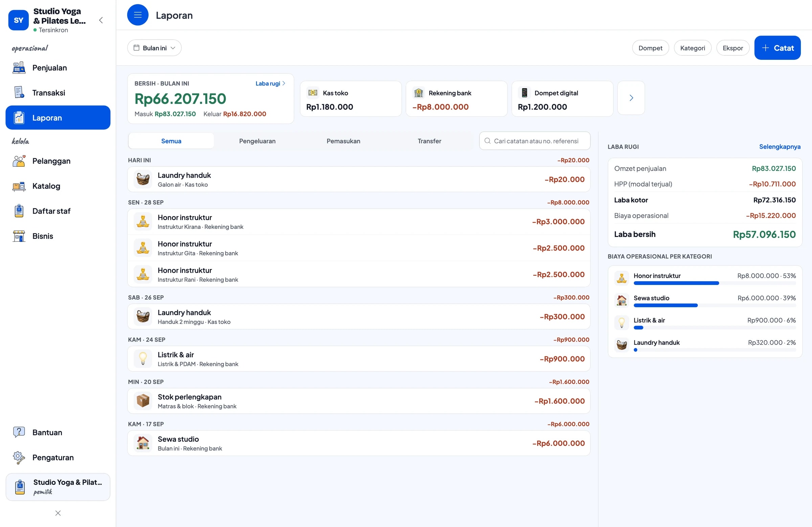Open the Rekening bank wallet card
Image resolution: width=812 pixels, height=527 pixels.
pyautogui.click(x=456, y=99)
